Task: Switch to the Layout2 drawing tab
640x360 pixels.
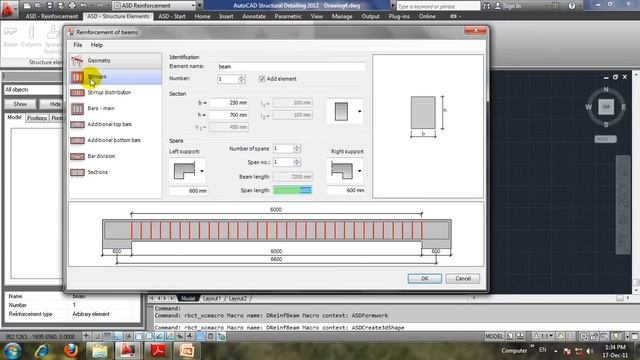Action: pos(238,299)
